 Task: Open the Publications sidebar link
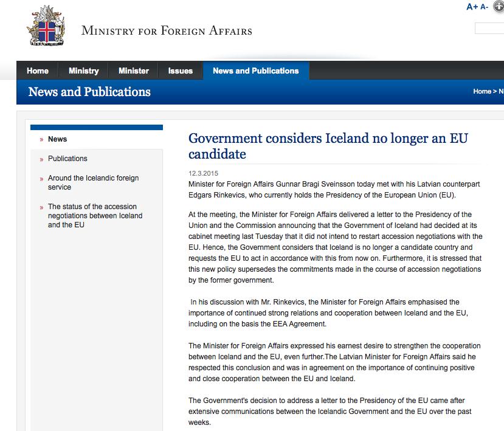pos(67,159)
